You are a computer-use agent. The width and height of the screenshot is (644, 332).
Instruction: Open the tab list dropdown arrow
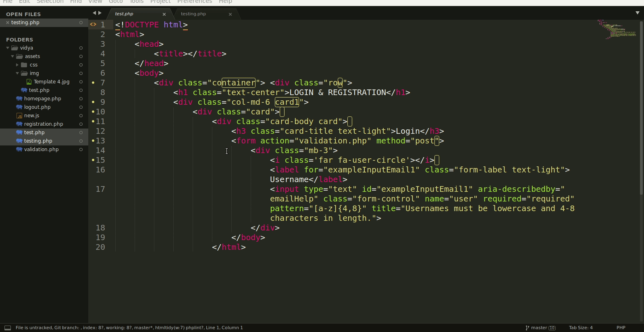tap(638, 13)
